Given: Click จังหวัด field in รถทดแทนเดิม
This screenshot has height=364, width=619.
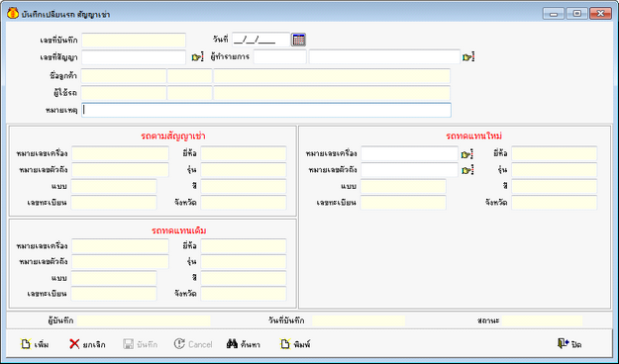Looking at the screenshot, I should pyautogui.click(x=244, y=294).
